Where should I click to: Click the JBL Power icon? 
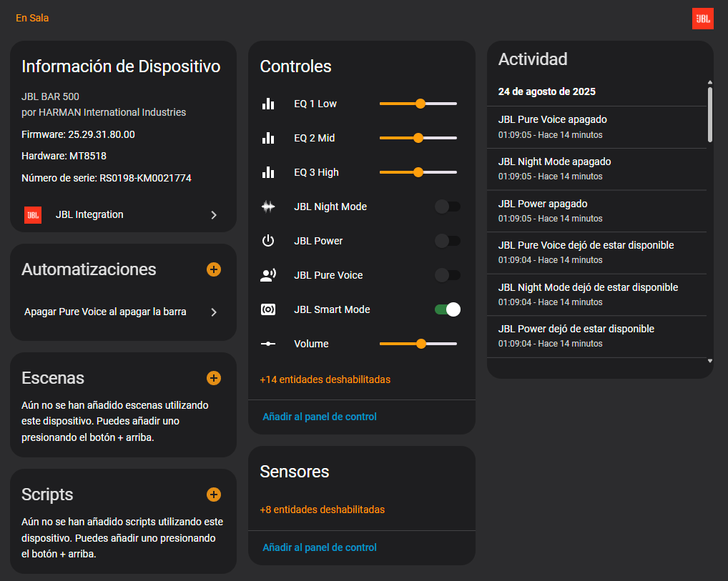point(268,241)
